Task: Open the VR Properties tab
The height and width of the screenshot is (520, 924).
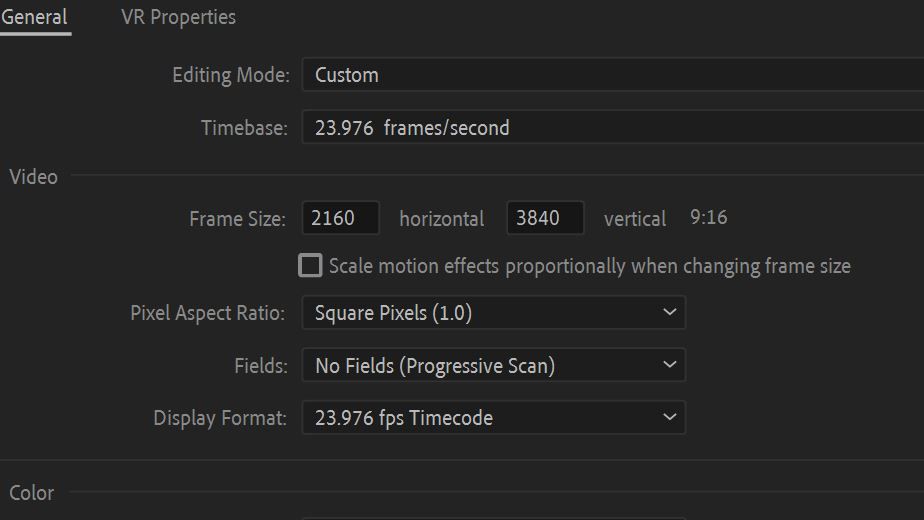Action: coord(178,17)
